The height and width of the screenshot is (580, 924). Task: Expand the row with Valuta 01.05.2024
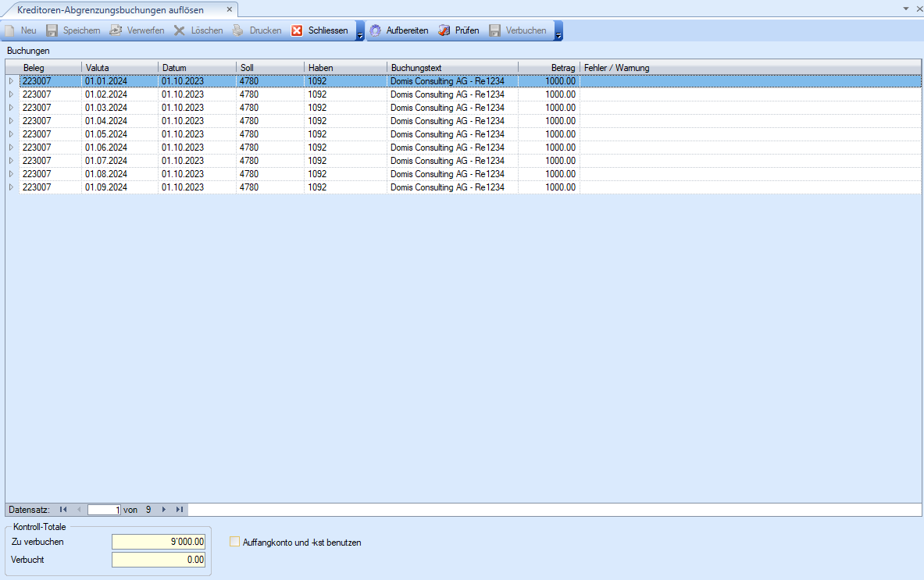11,134
